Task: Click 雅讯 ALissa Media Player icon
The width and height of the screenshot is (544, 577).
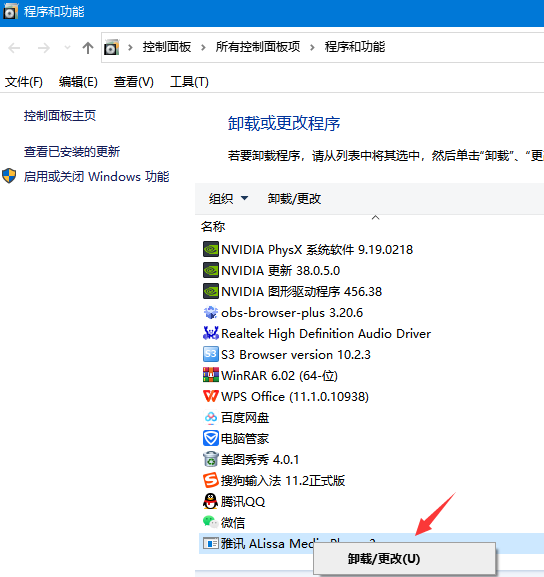Action: (x=211, y=543)
